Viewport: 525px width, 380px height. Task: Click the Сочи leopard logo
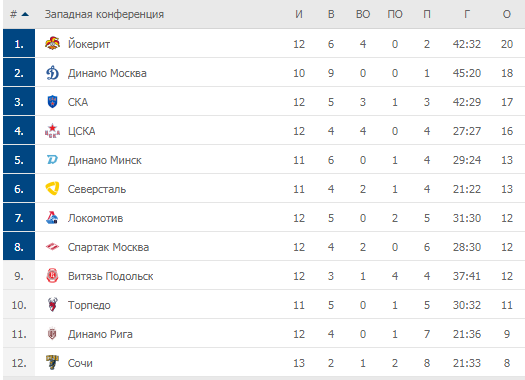tap(53, 363)
